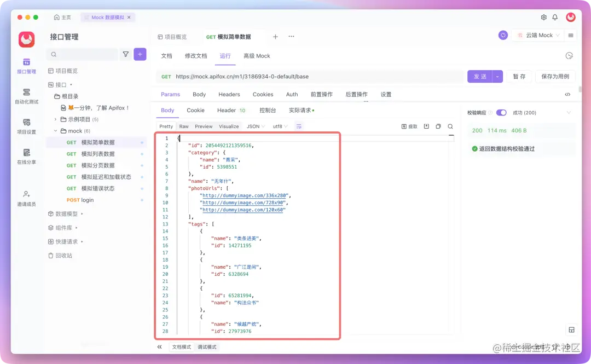Open the send button dropdown arrow
The height and width of the screenshot is (364, 591).
coord(497,77)
